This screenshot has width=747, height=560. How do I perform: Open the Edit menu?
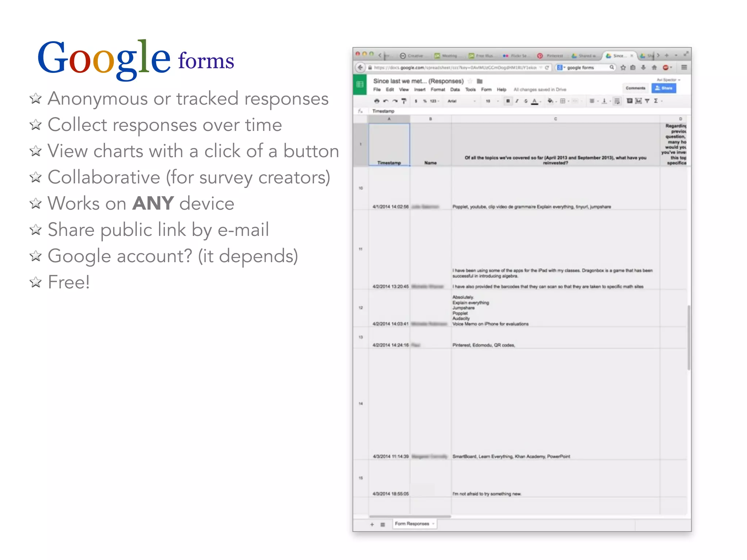(390, 90)
